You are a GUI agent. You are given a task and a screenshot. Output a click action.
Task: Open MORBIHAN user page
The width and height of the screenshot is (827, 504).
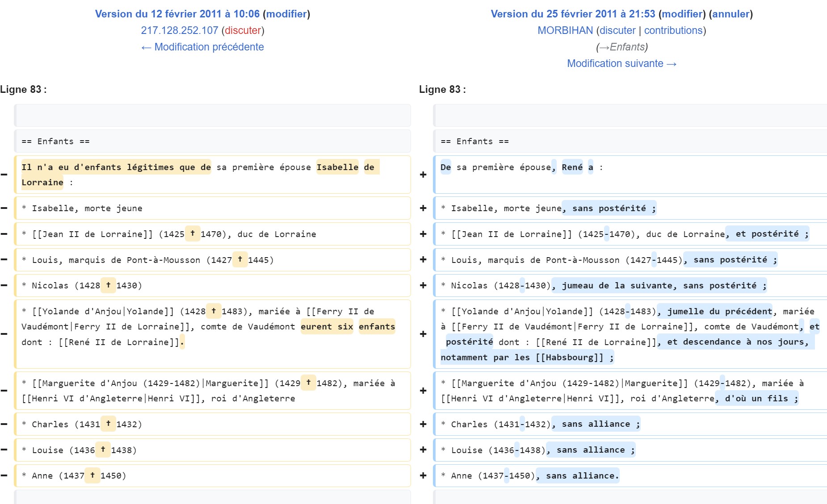[x=565, y=30]
